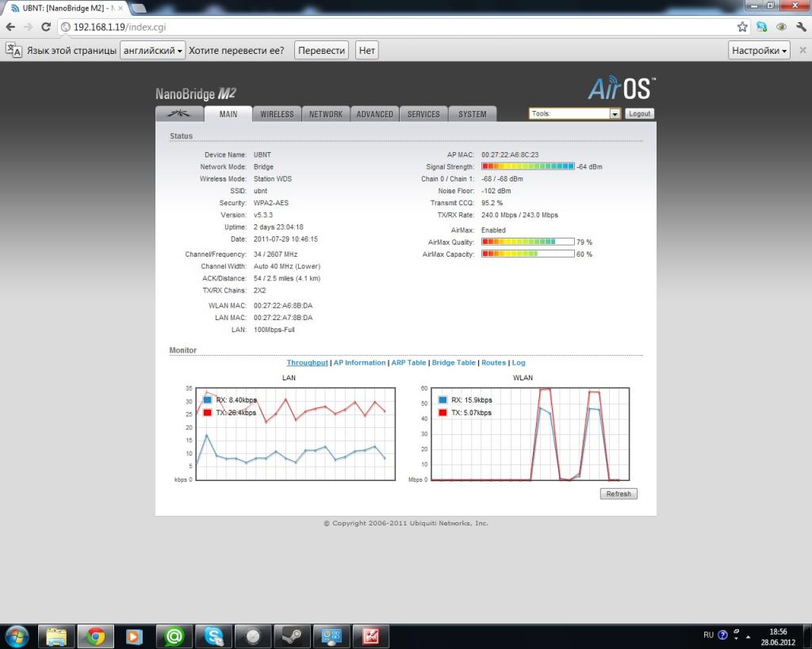
Task: Open Windows Explorer from the taskbar
Action: (56, 636)
